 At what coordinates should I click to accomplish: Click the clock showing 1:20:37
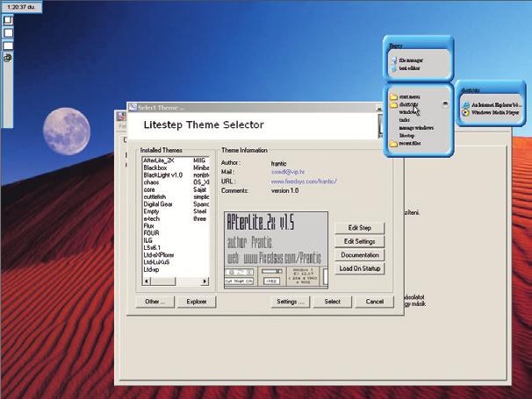21,7
